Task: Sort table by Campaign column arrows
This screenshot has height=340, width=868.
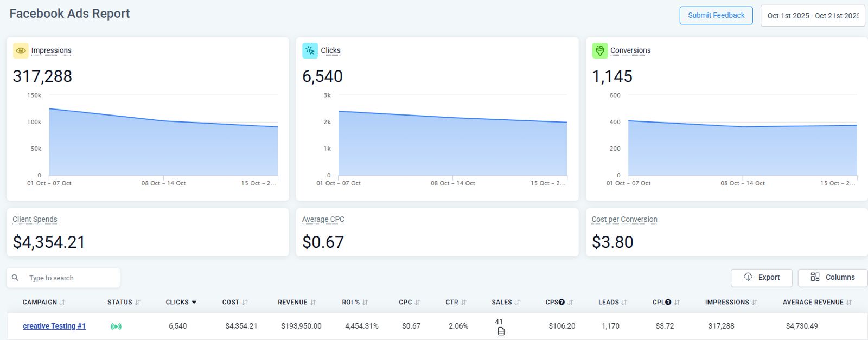Action: [62, 302]
